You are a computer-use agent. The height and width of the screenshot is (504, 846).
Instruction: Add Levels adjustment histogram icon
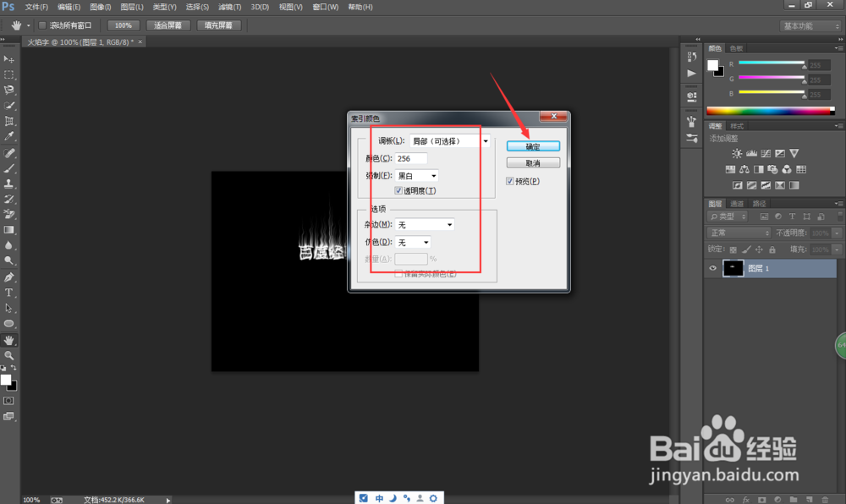point(751,154)
